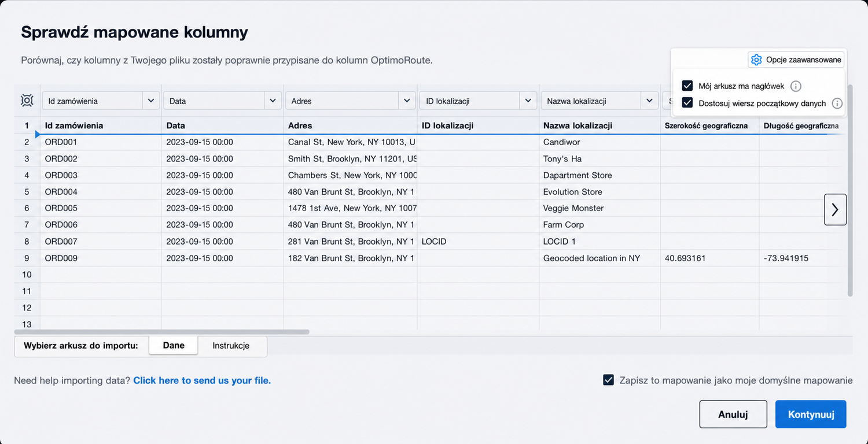Screen dimensions: 868x444
Task: Select cell 'ORD005'
Action: 101,208
